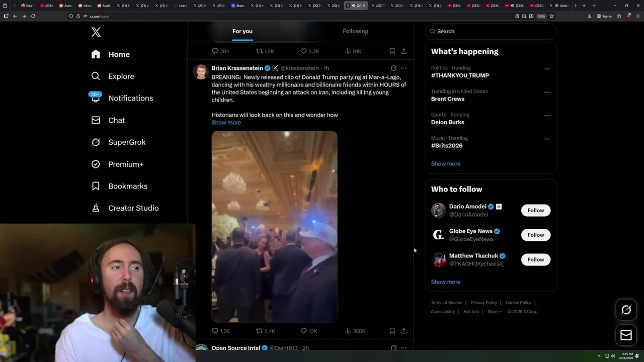Click Grok explain icon on Krassenstein post
Viewport: 644px width, 362px height.
click(393, 68)
